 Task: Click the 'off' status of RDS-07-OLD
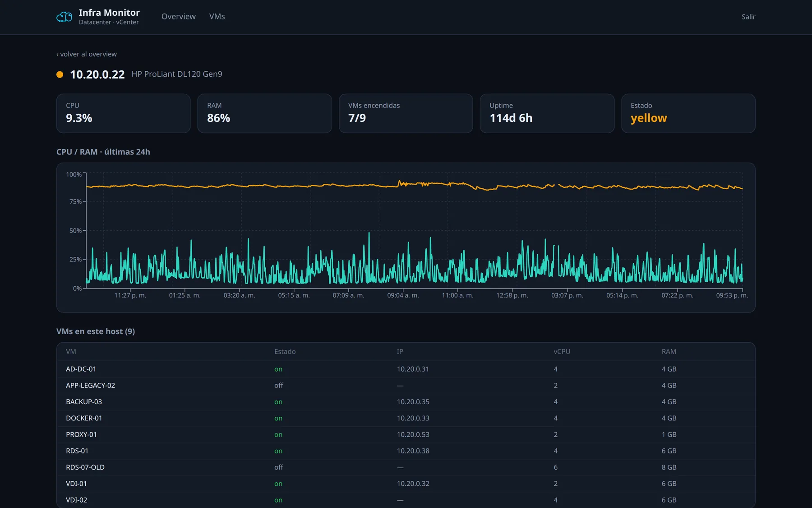click(x=279, y=467)
